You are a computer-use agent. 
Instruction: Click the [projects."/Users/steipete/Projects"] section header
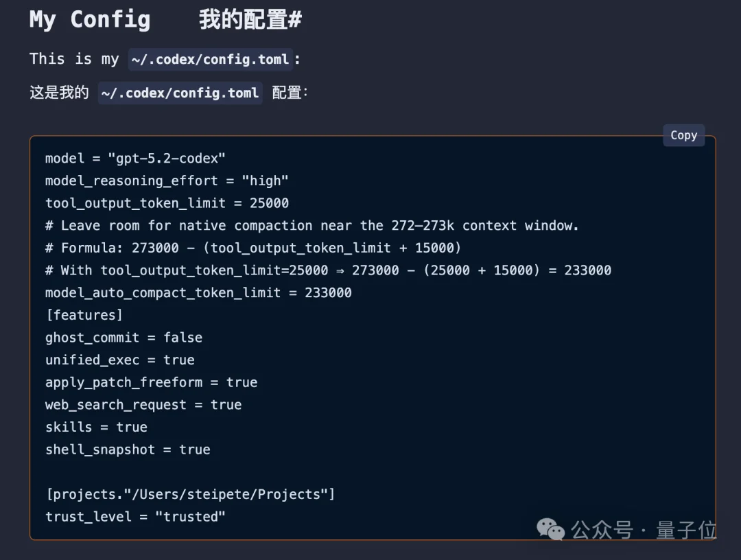coord(189,493)
